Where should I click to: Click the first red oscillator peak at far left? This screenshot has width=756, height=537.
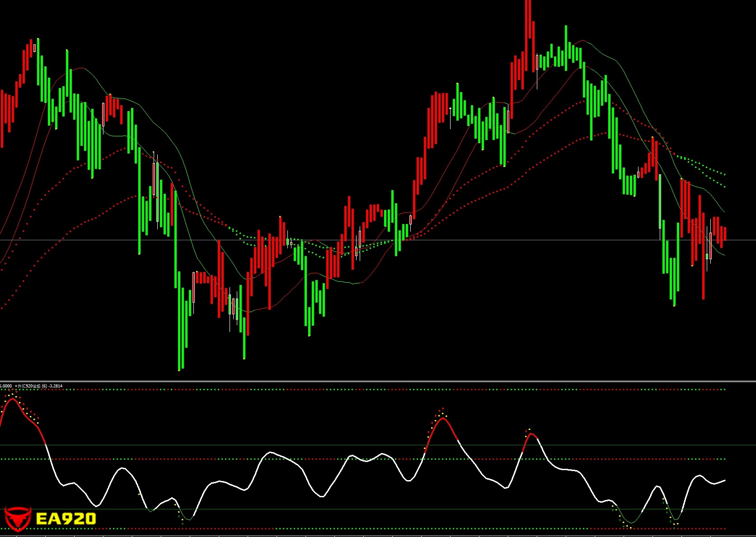point(12,400)
